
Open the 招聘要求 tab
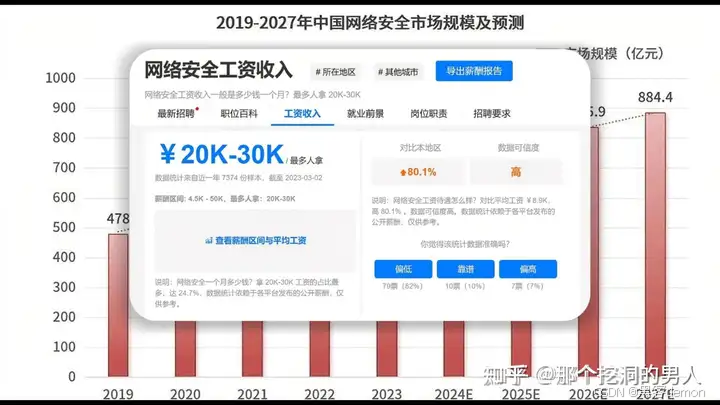pyautogui.click(x=492, y=114)
